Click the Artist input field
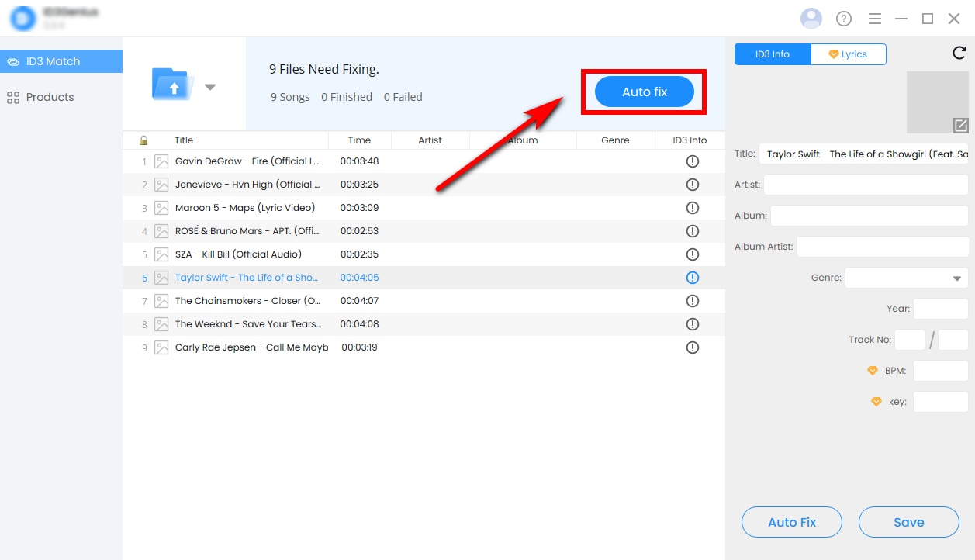 click(x=866, y=185)
